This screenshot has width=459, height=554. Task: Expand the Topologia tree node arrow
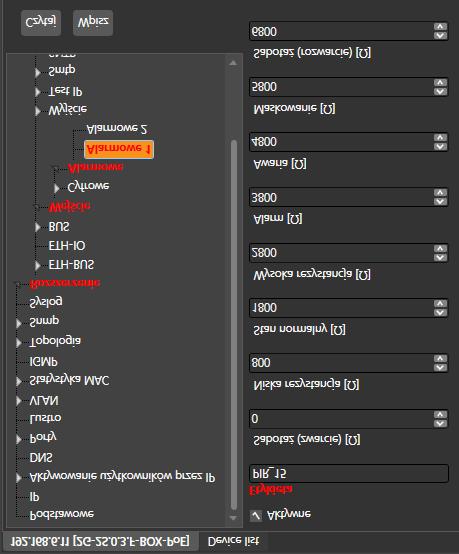pyautogui.click(x=19, y=342)
